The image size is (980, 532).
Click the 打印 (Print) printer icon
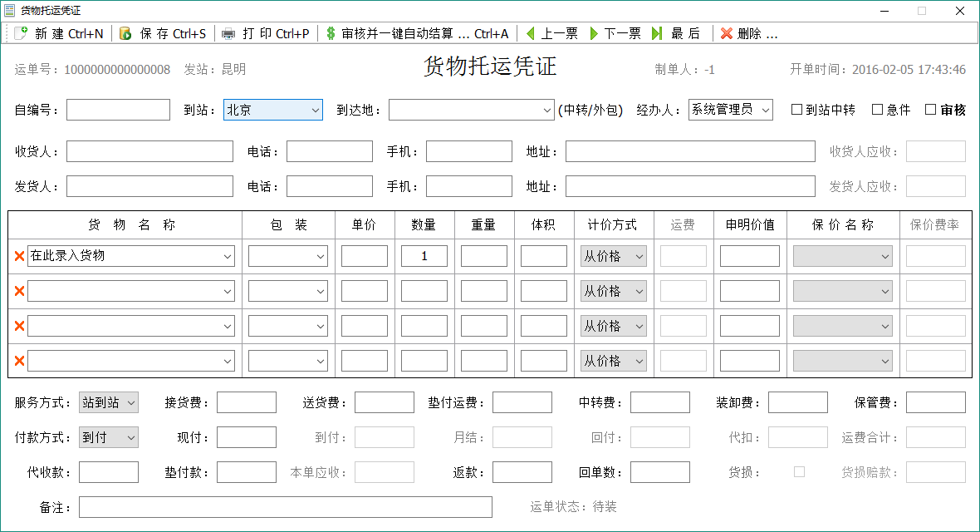click(228, 33)
